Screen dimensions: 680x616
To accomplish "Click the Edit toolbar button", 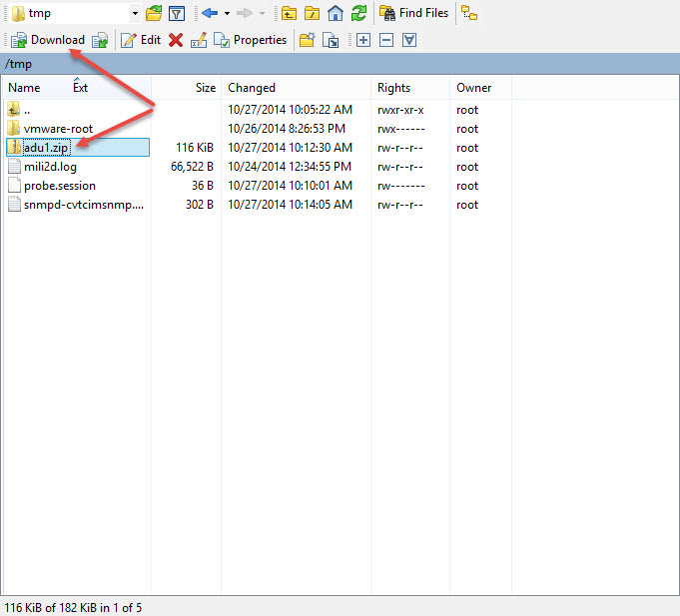I will click(141, 40).
